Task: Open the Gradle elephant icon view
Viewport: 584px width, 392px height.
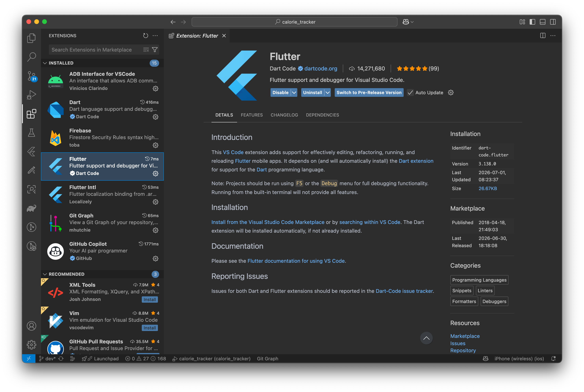Action: click(x=32, y=208)
